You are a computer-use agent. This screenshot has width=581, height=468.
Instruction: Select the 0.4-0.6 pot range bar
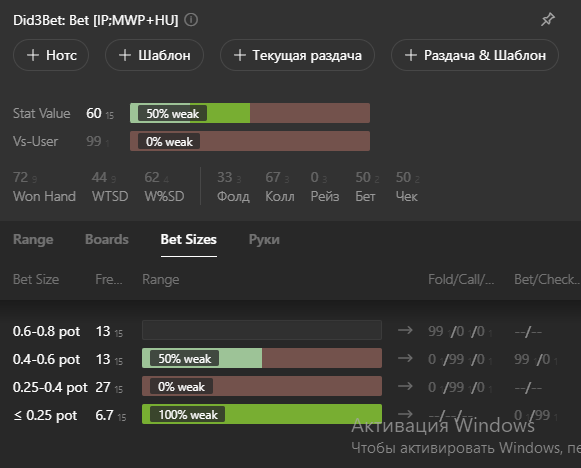point(262,358)
